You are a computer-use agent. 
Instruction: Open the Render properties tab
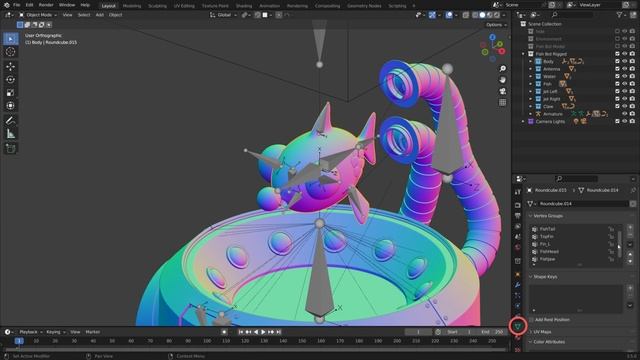518,205
